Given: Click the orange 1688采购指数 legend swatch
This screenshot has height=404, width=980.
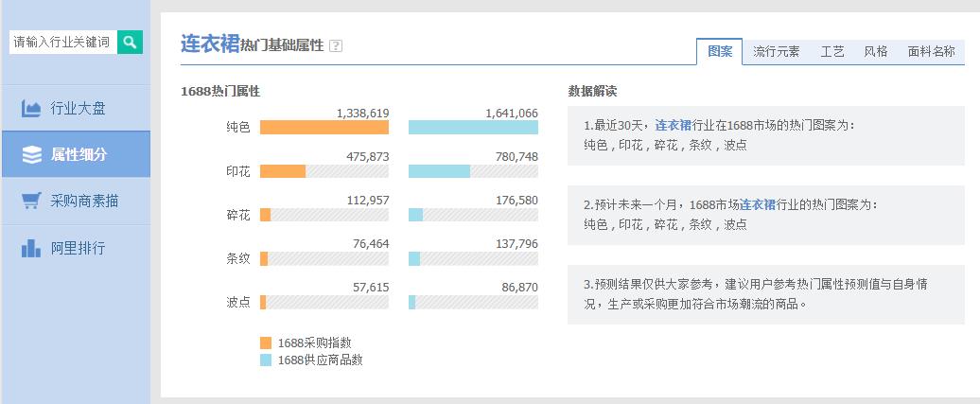Looking at the screenshot, I should click(265, 343).
